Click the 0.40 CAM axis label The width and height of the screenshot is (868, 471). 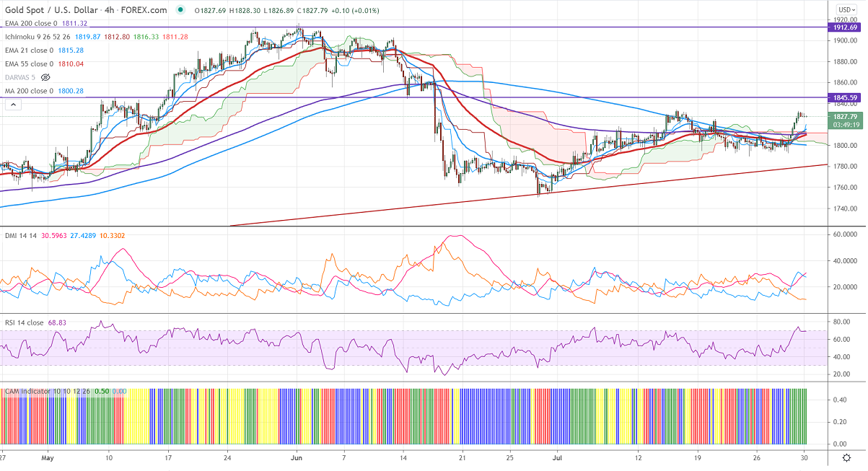(x=838, y=399)
